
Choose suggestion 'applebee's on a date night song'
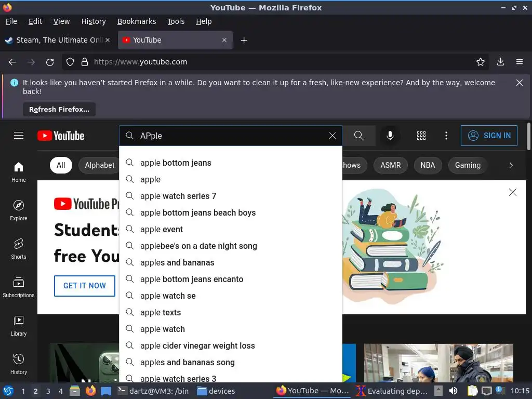coord(231,246)
